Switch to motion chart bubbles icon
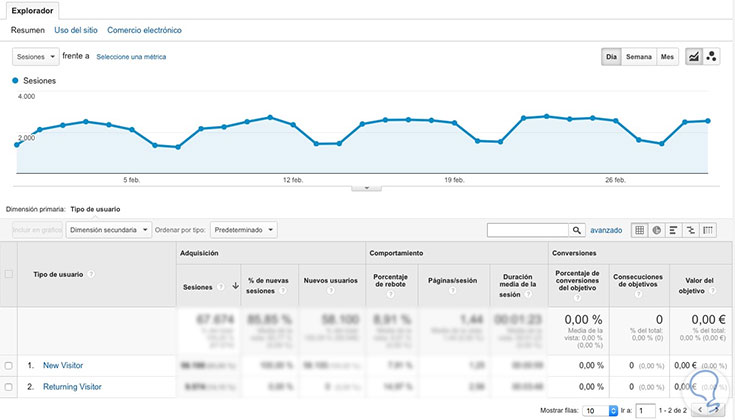 point(711,57)
